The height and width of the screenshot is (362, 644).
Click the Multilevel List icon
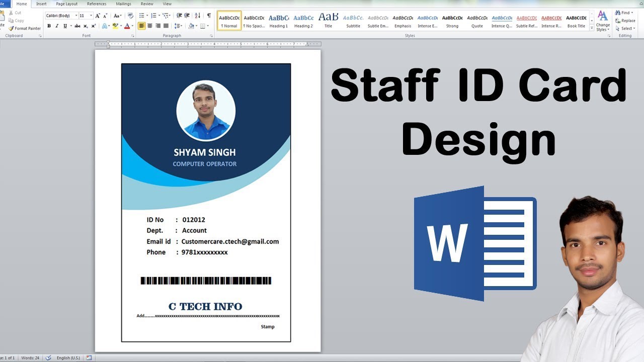tap(167, 16)
